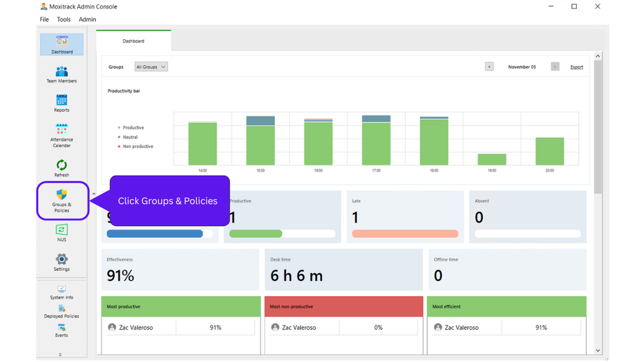Image resolution: width=644 pixels, height=362 pixels.
Task: Open System Info in the lower sidebar
Action: (62, 292)
